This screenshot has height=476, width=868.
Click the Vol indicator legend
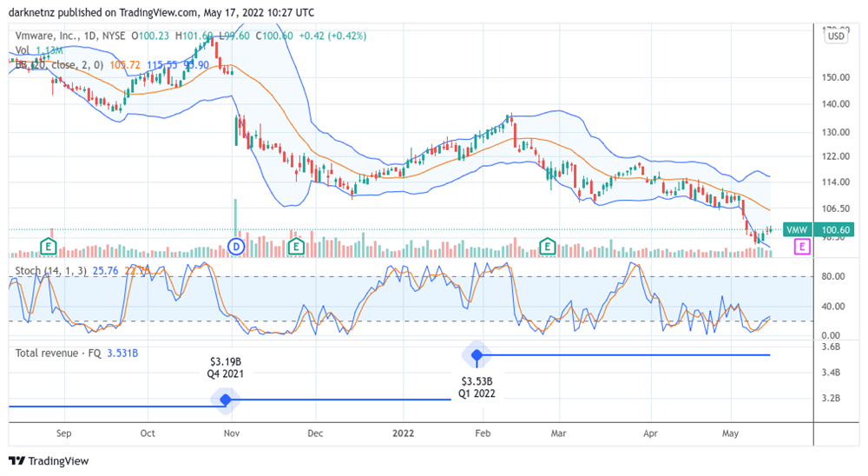tap(23, 50)
